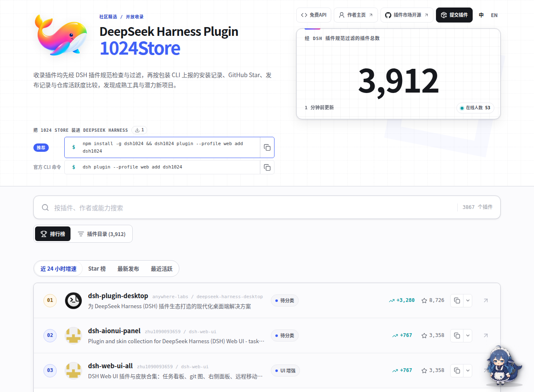
Task: Click the 8,726 star count
Action: click(437, 300)
